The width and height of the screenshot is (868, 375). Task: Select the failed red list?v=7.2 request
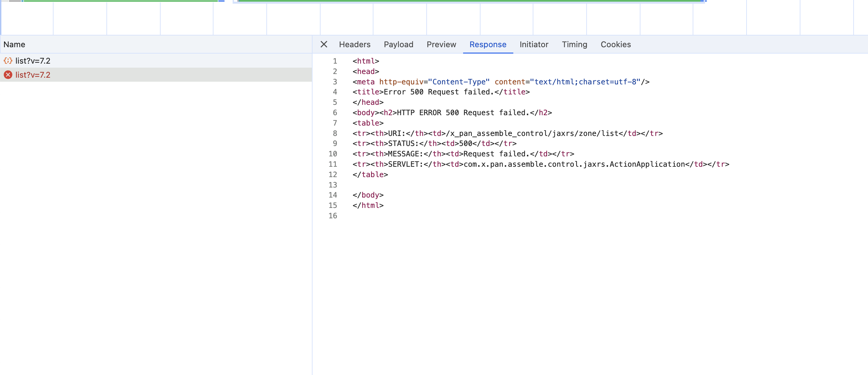click(33, 75)
